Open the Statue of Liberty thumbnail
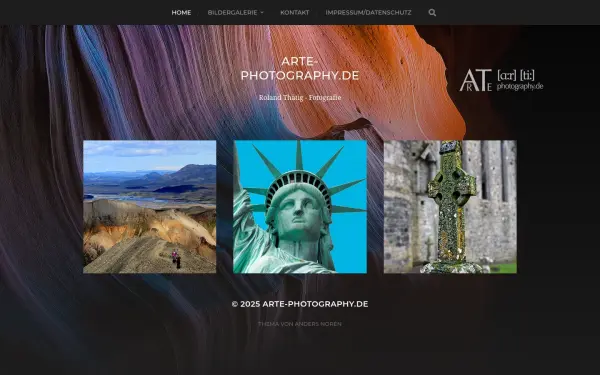Screen dimensions: 600x375 (300, 207)
